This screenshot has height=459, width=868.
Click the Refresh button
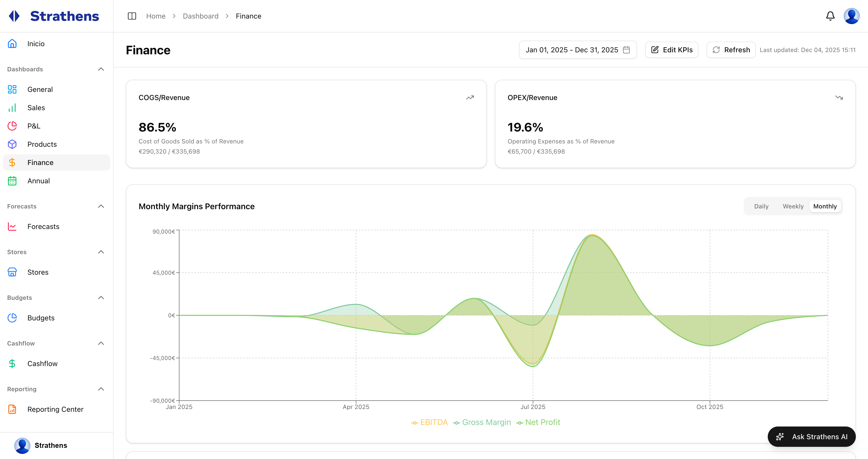731,50
